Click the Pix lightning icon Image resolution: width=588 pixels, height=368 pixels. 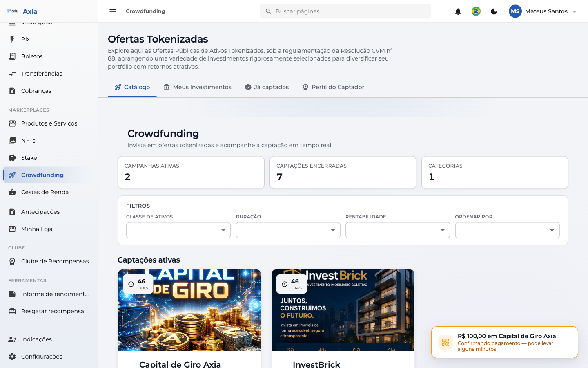click(12, 39)
